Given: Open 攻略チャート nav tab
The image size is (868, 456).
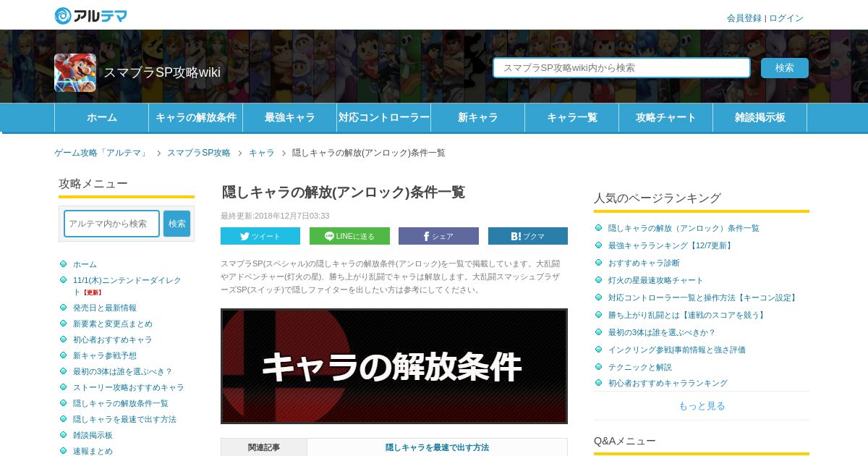Looking at the screenshot, I should pyautogui.click(x=666, y=117).
